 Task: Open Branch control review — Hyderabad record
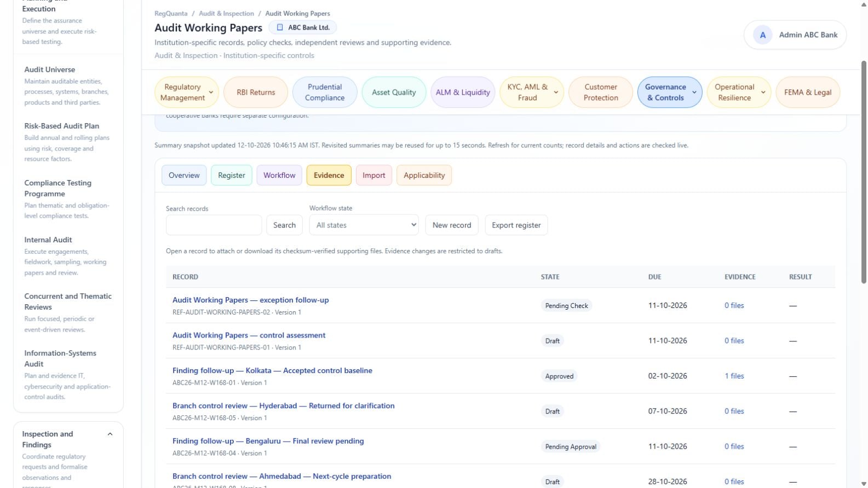[x=284, y=406]
